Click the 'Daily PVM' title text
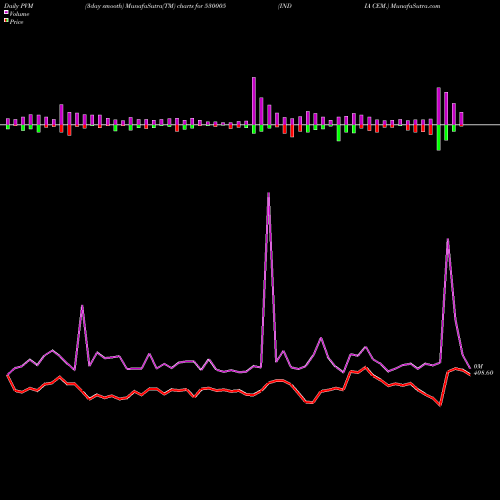 coord(19,6)
